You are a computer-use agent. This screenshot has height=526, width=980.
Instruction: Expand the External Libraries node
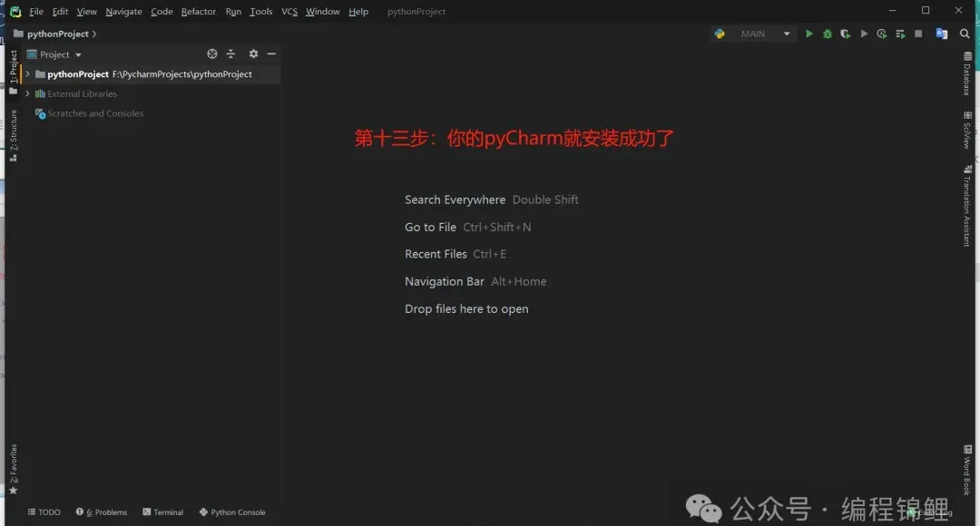tap(27, 93)
